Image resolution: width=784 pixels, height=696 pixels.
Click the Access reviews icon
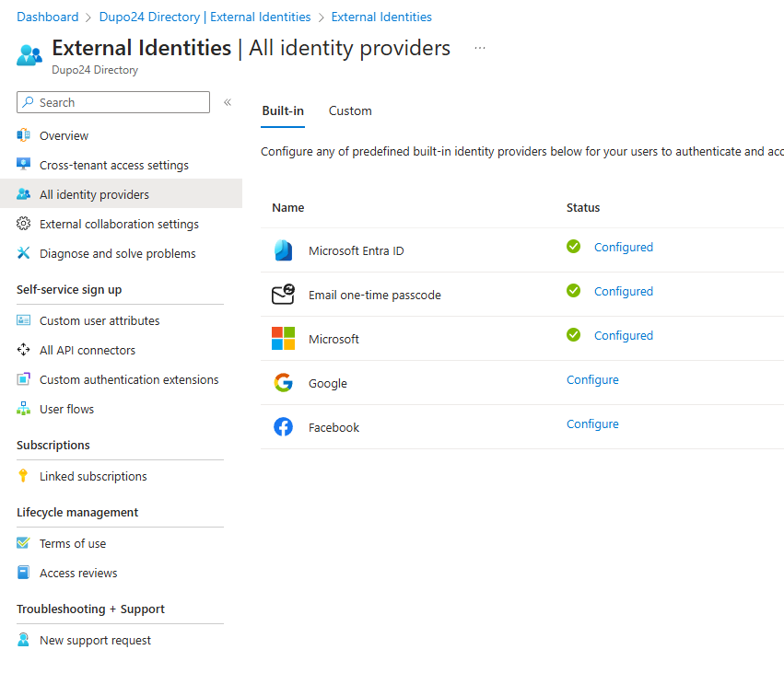pos(24,572)
